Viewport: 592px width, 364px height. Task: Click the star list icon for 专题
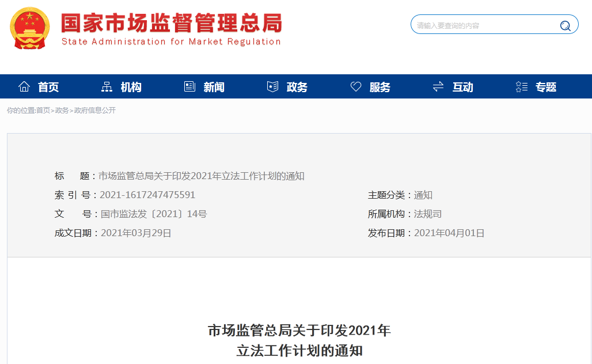[x=522, y=87]
